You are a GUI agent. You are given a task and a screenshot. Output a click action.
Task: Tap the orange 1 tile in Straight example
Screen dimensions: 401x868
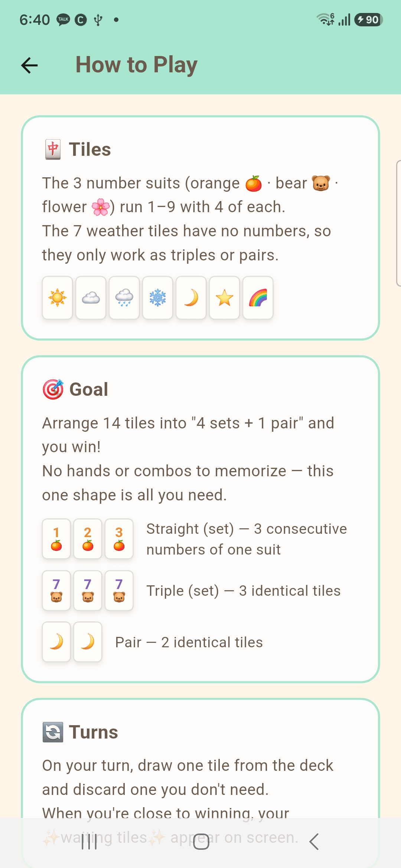56,539
